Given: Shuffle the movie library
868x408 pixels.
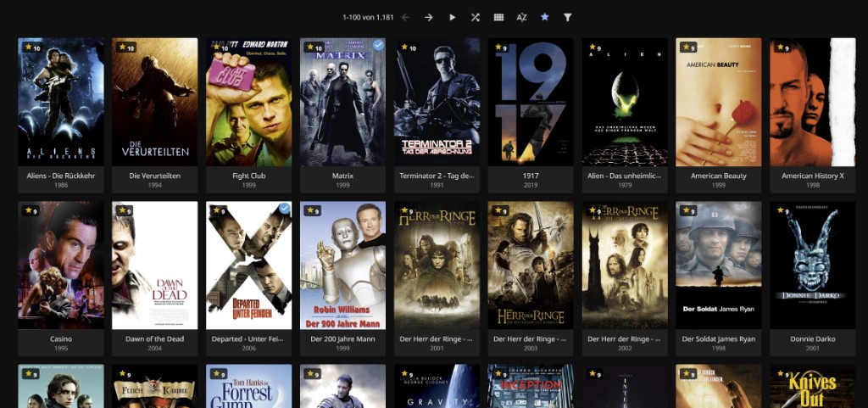Looking at the screenshot, I should click(475, 17).
